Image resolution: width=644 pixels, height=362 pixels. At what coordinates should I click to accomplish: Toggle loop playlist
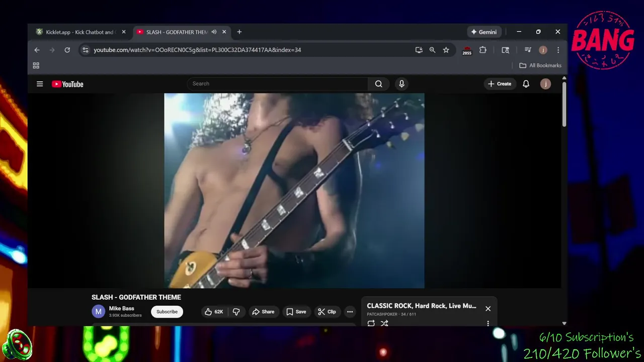[371, 323]
